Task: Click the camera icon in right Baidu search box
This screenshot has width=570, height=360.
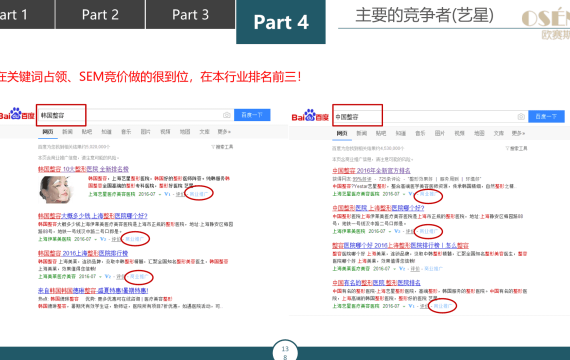Action: coord(521,116)
